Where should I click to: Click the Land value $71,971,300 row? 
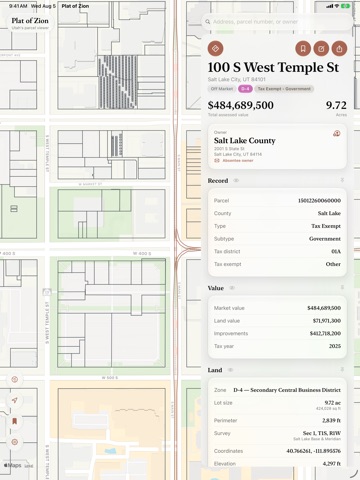[x=277, y=321]
